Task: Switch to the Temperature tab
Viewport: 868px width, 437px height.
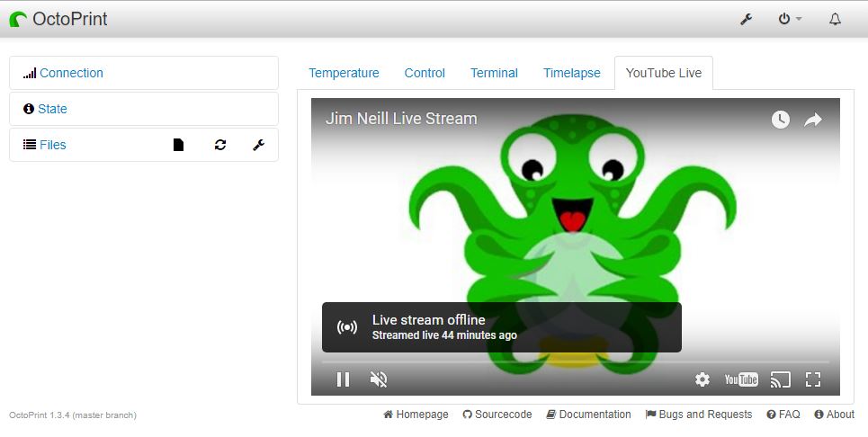Action: click(344, 73)
